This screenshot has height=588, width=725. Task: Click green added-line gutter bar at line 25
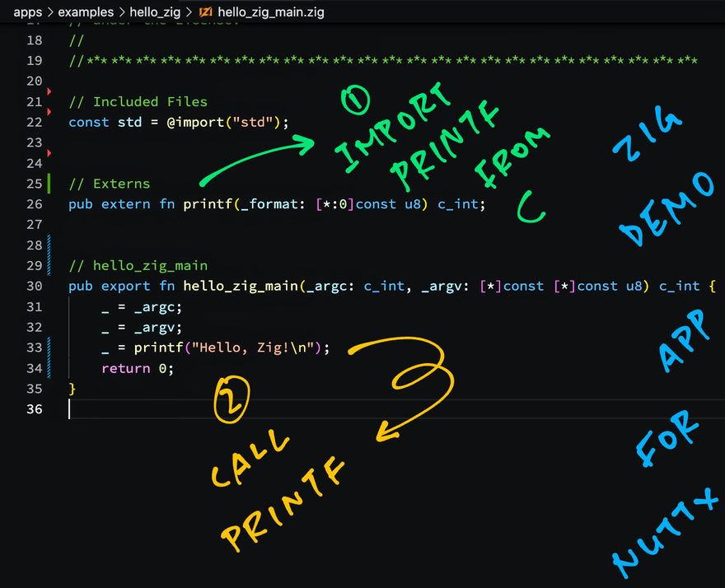pos(49,183)
